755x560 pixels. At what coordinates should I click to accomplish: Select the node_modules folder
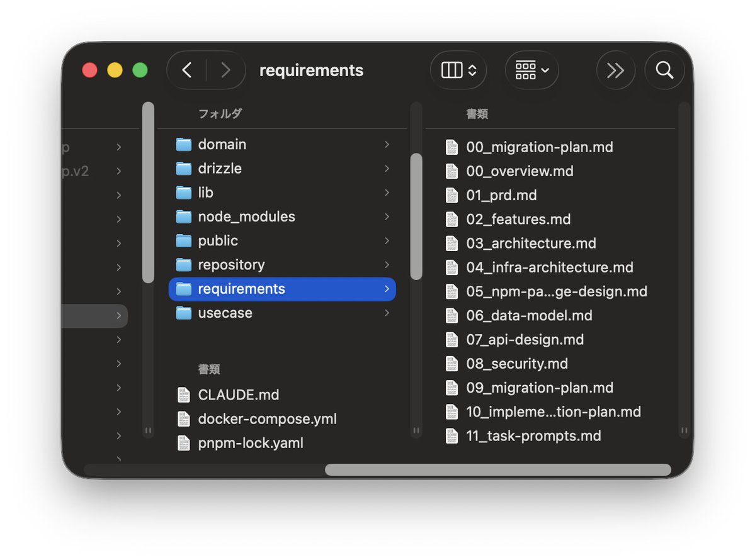tap(282, 216)
